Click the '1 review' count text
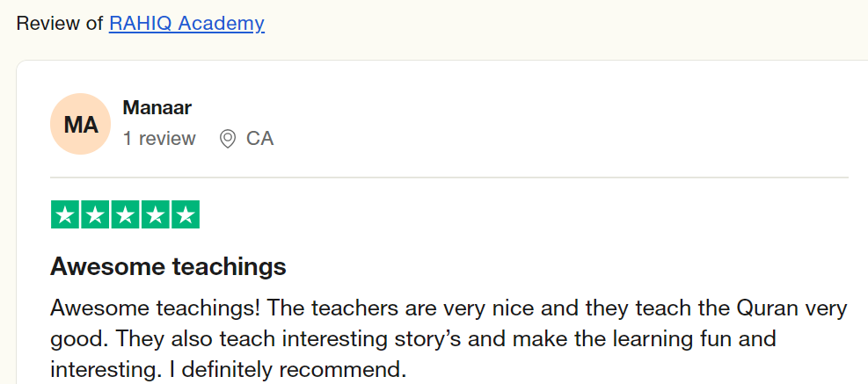This screenshot has height=384, width=868. (x=159, y=139)
